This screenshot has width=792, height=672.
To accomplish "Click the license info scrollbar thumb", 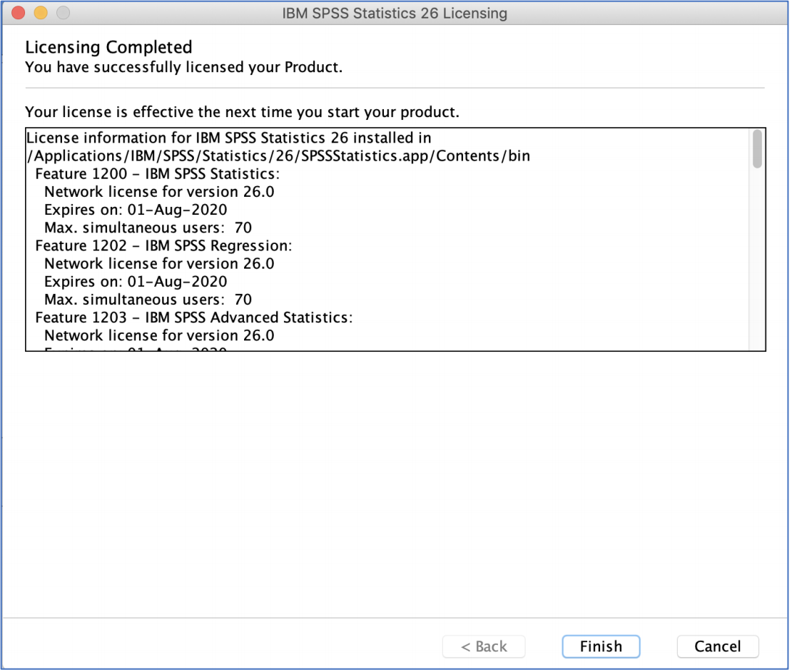I will click(758, 149).
